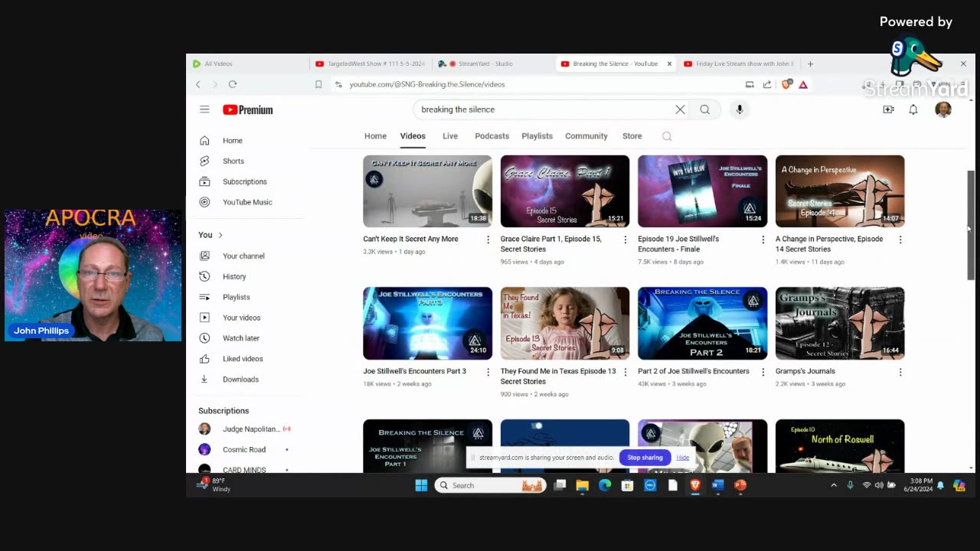The width and height of the screenshot is (980, 551).
Task: Switch to channel Community tab
Action: 586,136
